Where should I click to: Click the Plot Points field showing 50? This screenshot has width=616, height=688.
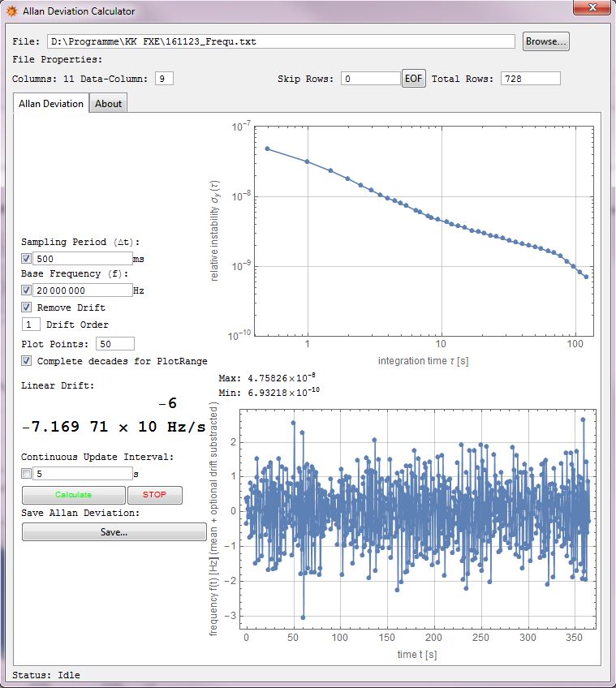115,344
